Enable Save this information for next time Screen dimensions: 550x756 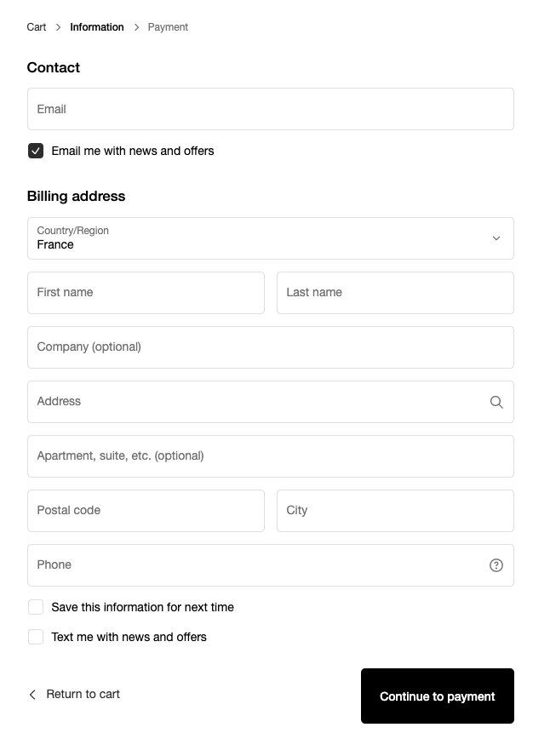tap(36, 606)
